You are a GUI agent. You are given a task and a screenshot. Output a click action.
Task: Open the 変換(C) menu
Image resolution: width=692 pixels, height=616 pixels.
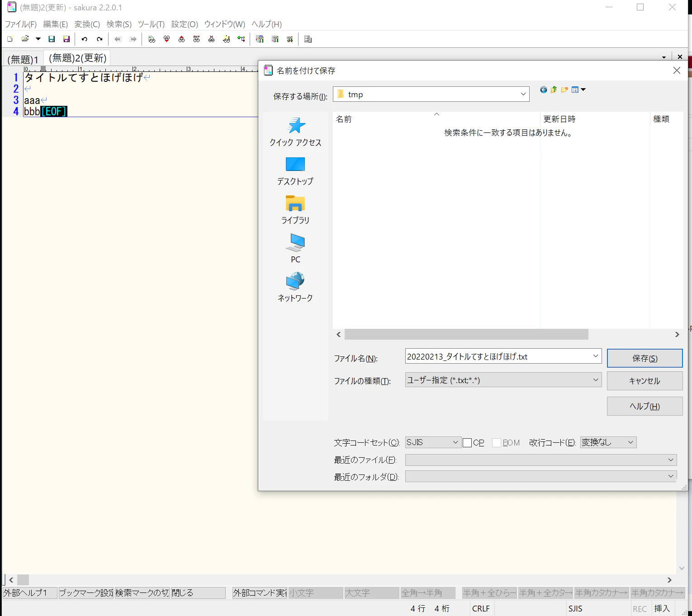[x=87, y=24]
